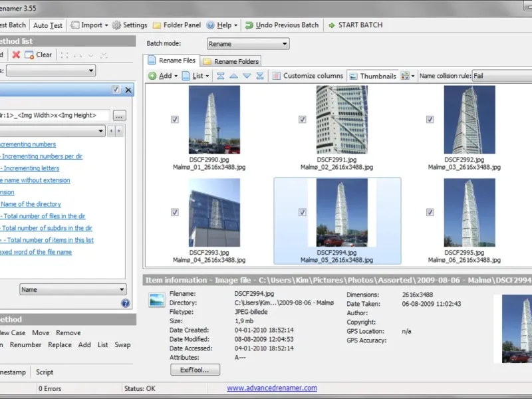Switch to the Rename Folders tab

(x=231, y=62)
